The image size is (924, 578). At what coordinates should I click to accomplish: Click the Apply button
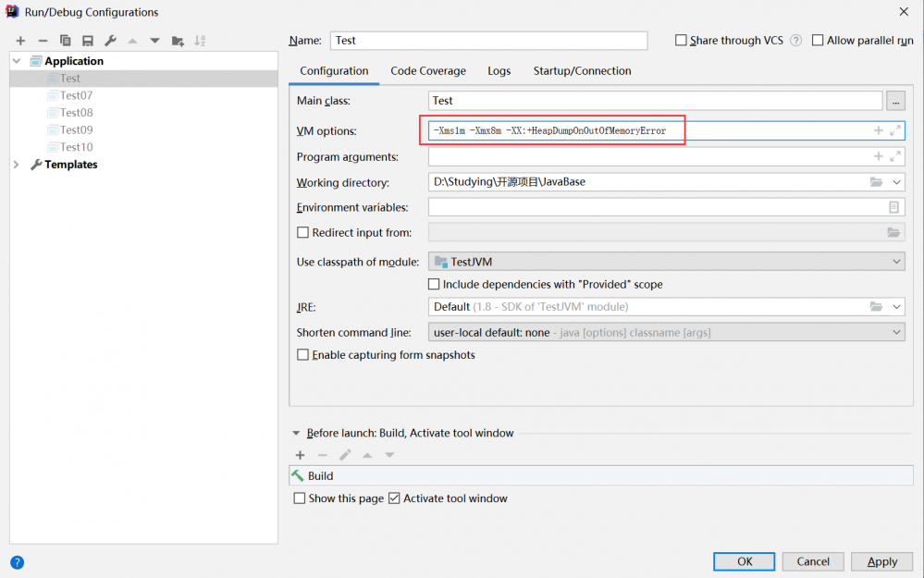pos(881,561)
